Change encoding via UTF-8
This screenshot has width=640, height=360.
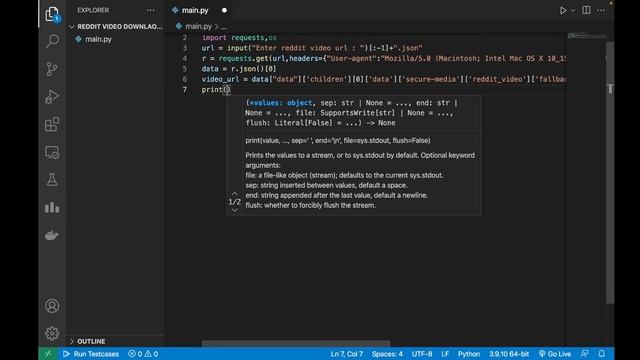point(422,354)
